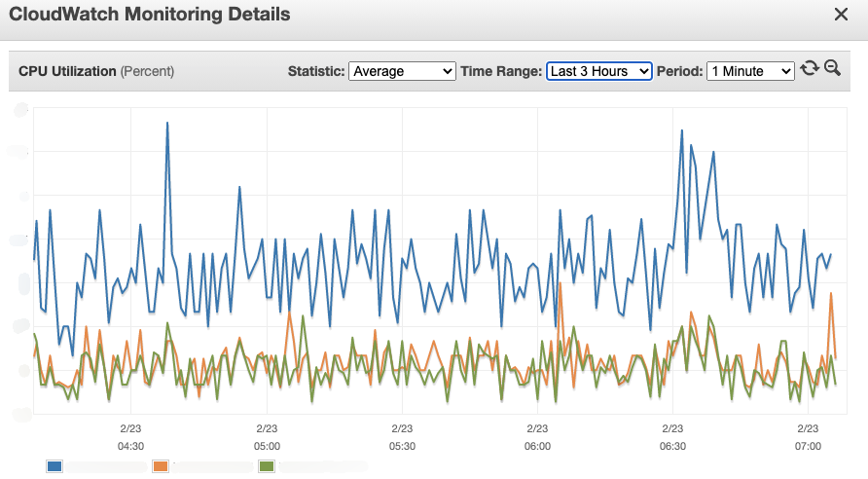Click the 06:00 time axis label
Screen dimensions: 868x479
click(x=537, y=446)
